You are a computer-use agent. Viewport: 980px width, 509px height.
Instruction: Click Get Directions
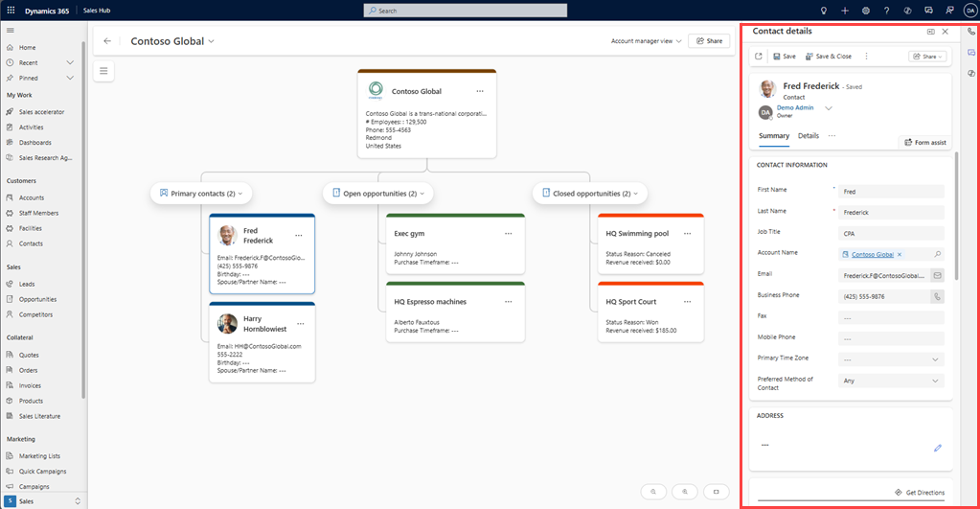(x=920, y=493)
